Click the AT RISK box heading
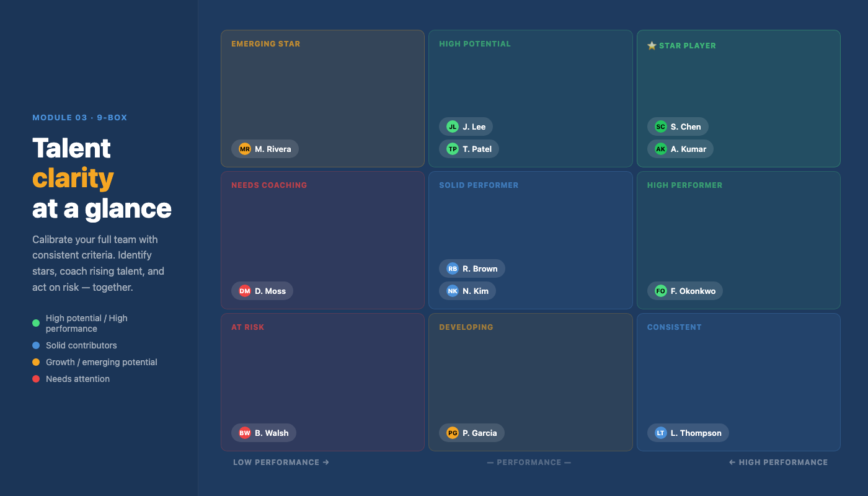The width and height of the screenshot is (868, 496). 248,327
